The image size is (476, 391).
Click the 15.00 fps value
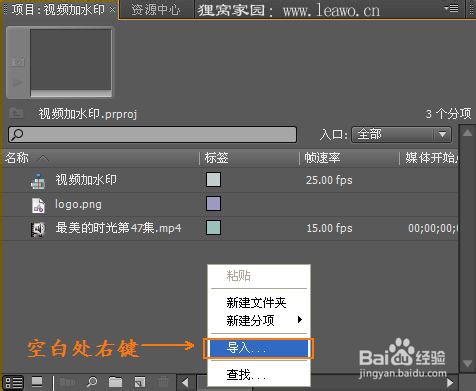coord(329,228)
